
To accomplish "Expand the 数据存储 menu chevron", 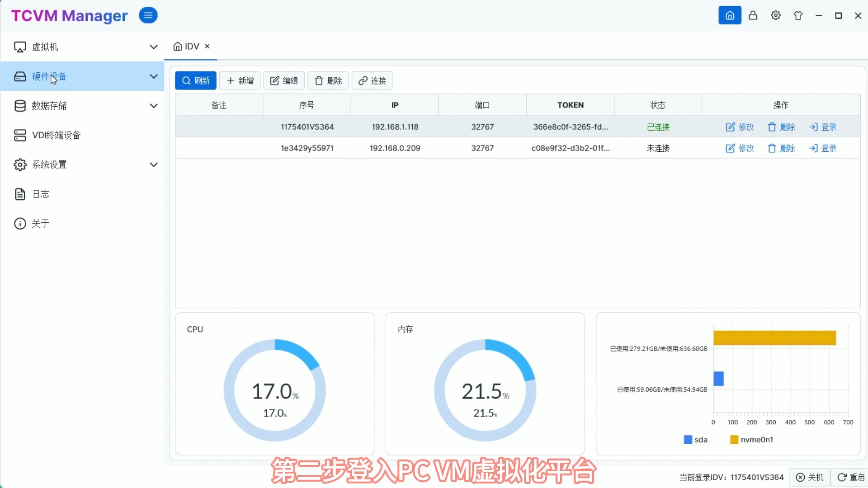I will pyautogui.click(x=154, y=106).
